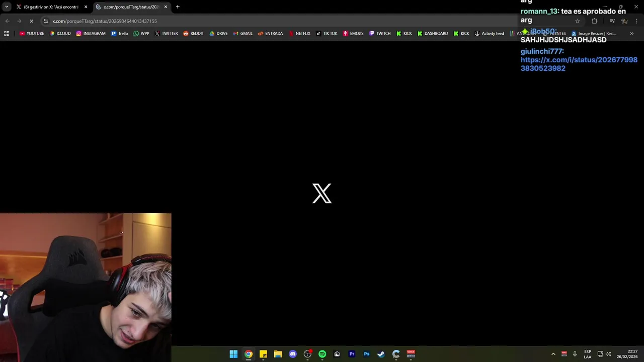Click the webcam overlay thumbnail
Image resolution: width=644 pixels, height=362 pixels.
coord(86,288)
